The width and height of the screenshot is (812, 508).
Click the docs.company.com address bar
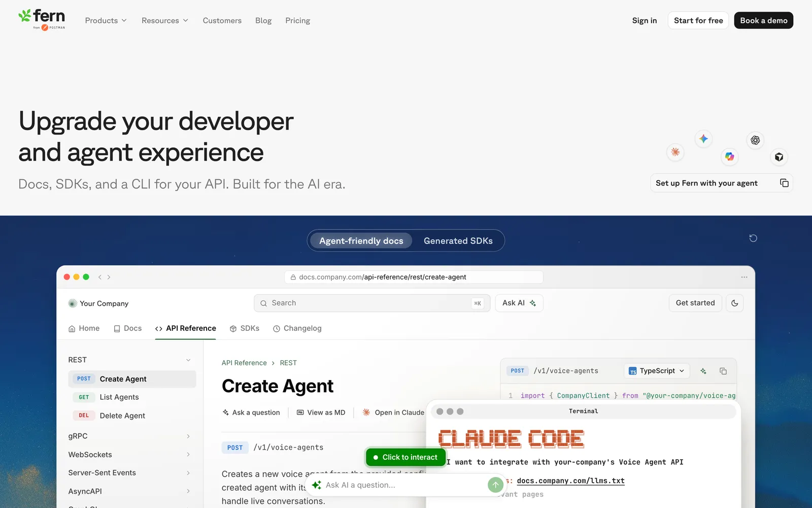tap(414, 277)
